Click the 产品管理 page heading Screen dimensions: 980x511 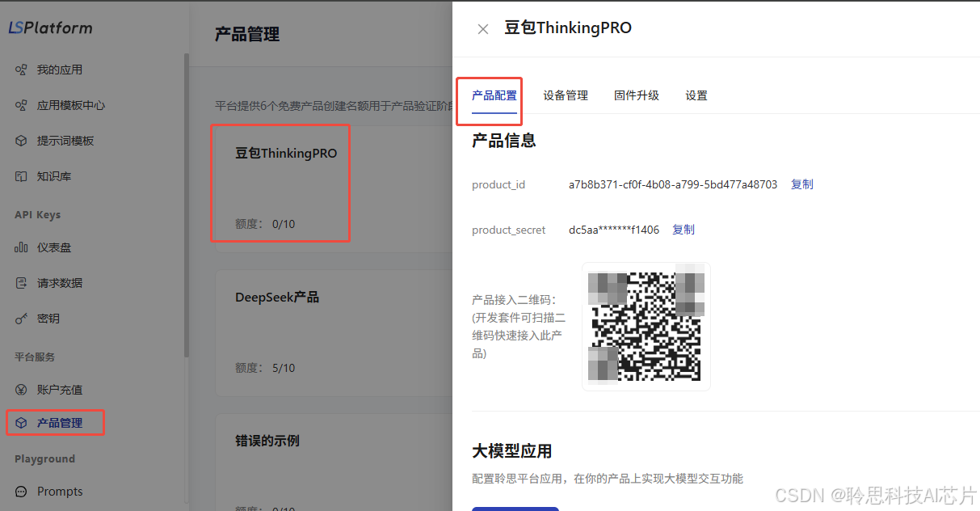[x=247, y=34]
